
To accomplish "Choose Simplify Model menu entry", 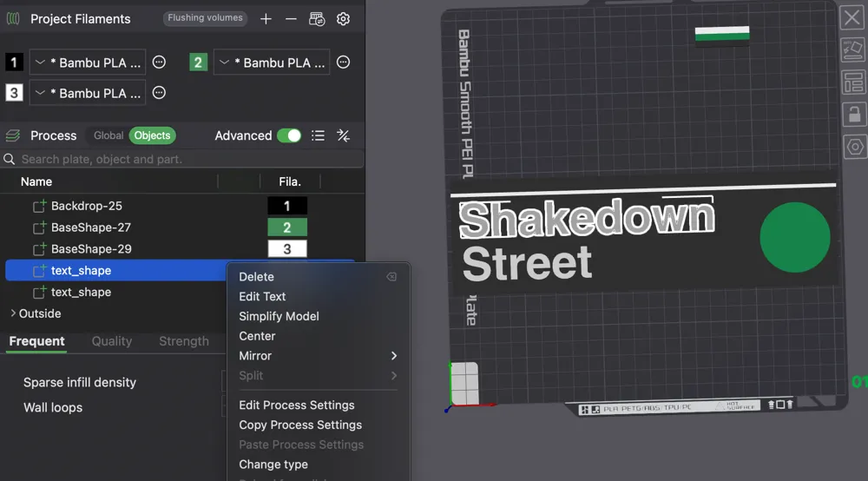I will [279, 317].
